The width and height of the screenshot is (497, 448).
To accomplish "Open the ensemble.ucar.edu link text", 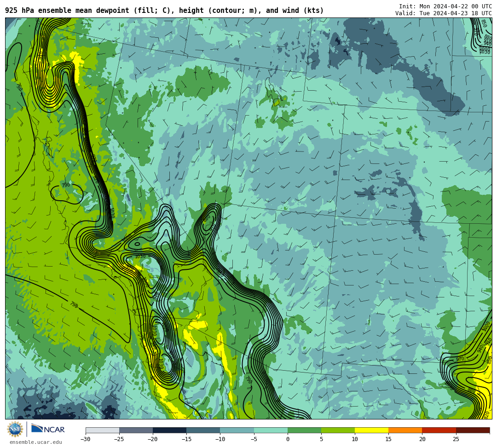I will pyautogui.click(x=36, y=442).
